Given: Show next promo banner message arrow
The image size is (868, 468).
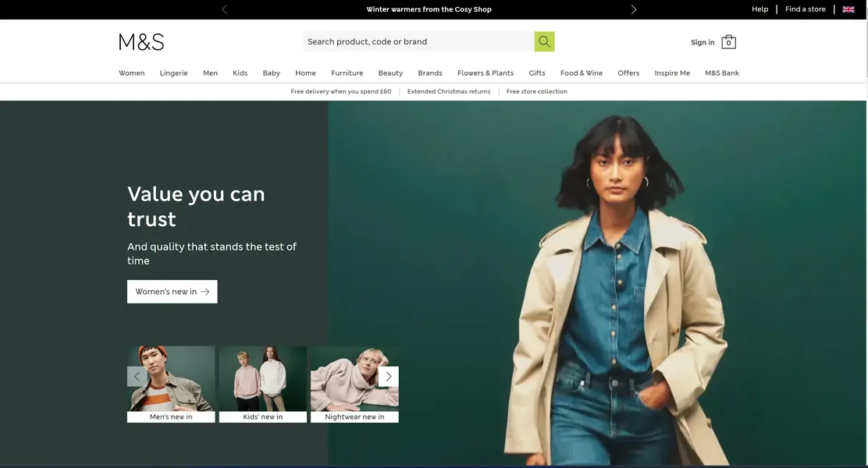Looking at the screenshot, I should tap(634, 9).
